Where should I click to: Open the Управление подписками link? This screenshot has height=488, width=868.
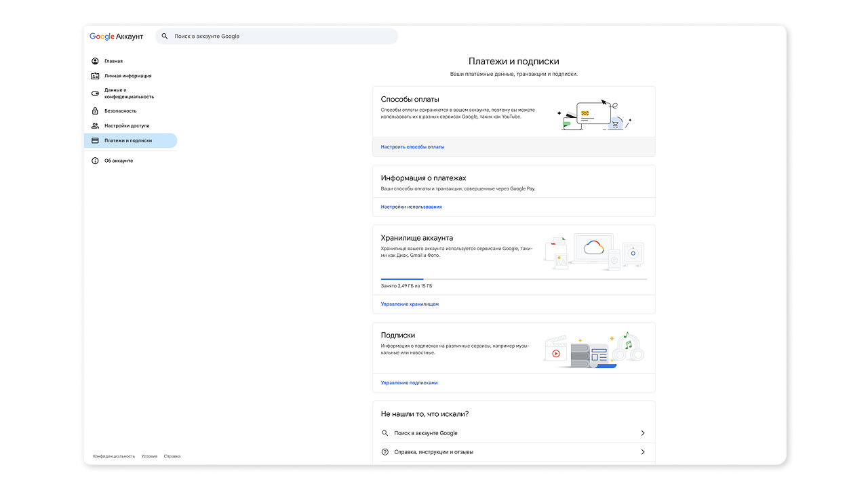click(409, 383)
